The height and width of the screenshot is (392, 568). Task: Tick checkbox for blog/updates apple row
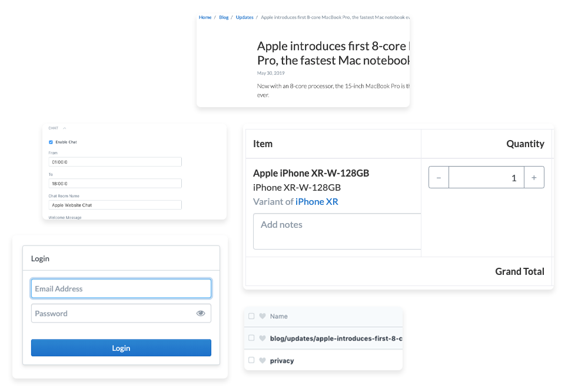[x=251, y=338]
